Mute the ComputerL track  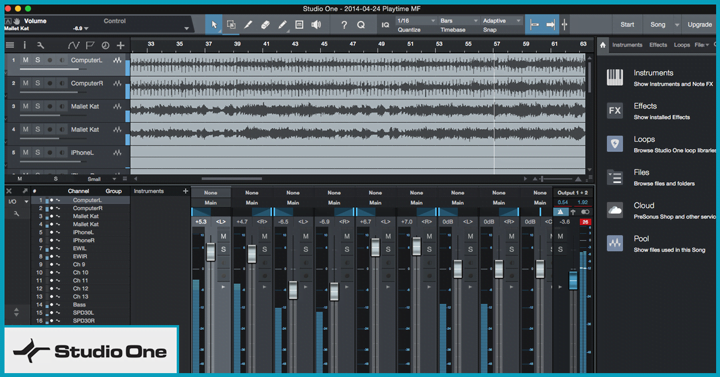point(25,60)
